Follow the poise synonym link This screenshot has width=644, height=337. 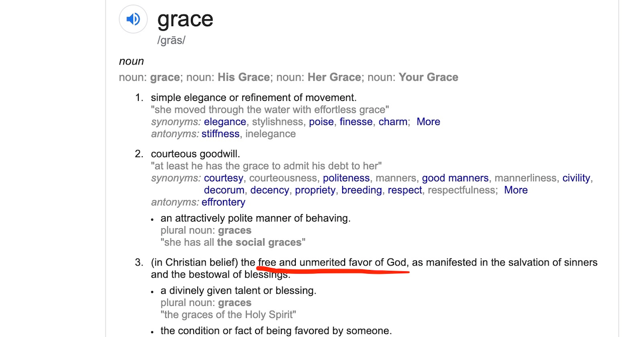coord(321,121)
